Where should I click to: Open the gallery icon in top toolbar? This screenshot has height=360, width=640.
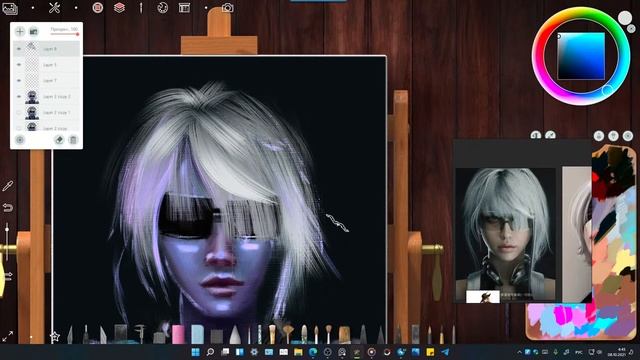pos(10,9)
